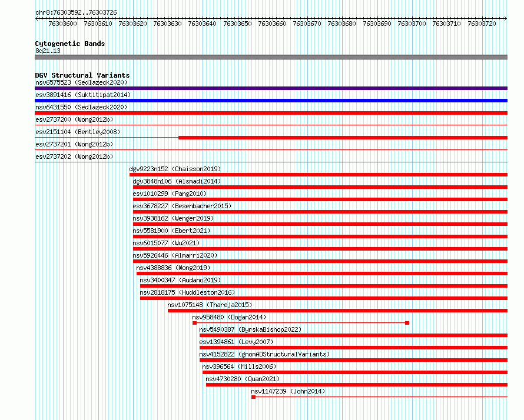The height and width of the screenshot is (420, 524).
Task: Click nsv1147239 (John2014) label
Action: (x=288, y=391)
